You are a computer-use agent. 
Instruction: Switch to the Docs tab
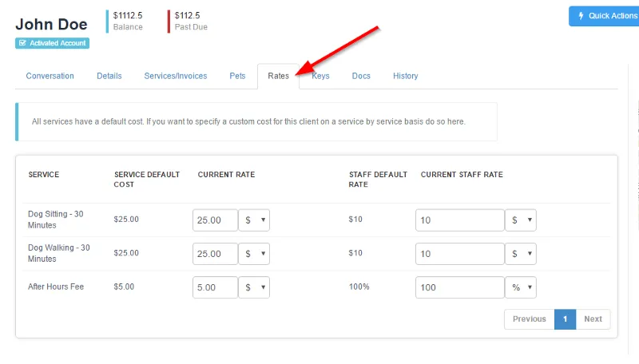click(361, 76)
